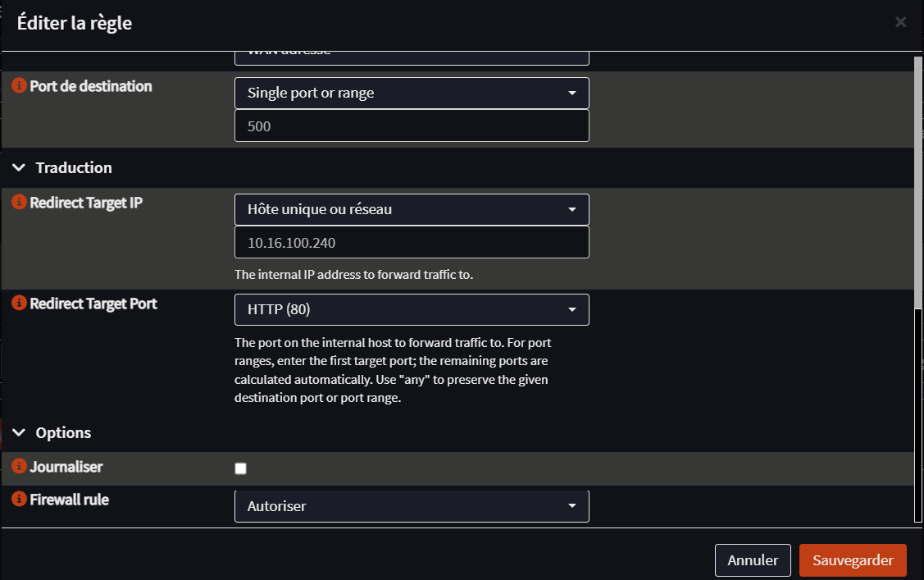Screen dimensions: 924x580
Task: Click the text 'The internal IP address to forward traffic to.'
Action: (x=353, y=275)
